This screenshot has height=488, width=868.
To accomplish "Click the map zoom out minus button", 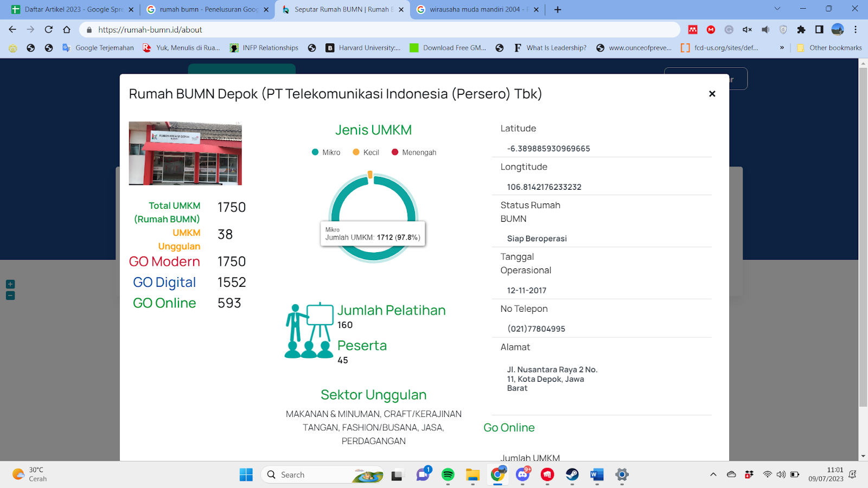I will click(x=10, y=296).
